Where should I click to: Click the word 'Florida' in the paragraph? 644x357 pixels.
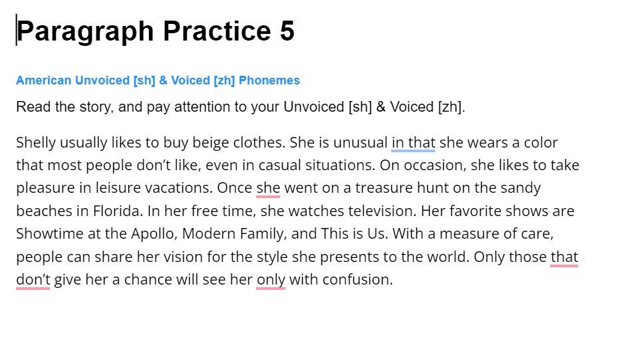(x=118, y=211)
